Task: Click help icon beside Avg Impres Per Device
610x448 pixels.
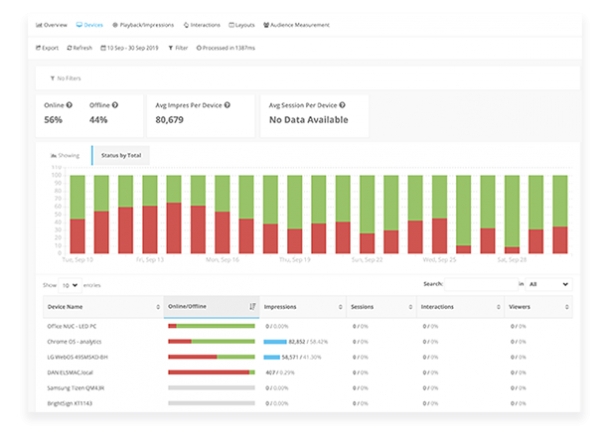Action: [228, 105]
